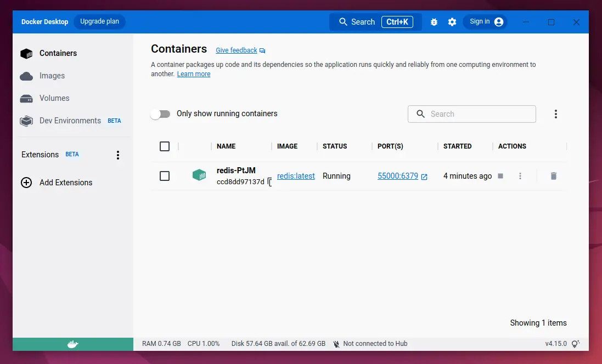The height and width of the screenshot is (364, 602).
Task: Click the magnifier icon in containers search
Action: [421, 114]
